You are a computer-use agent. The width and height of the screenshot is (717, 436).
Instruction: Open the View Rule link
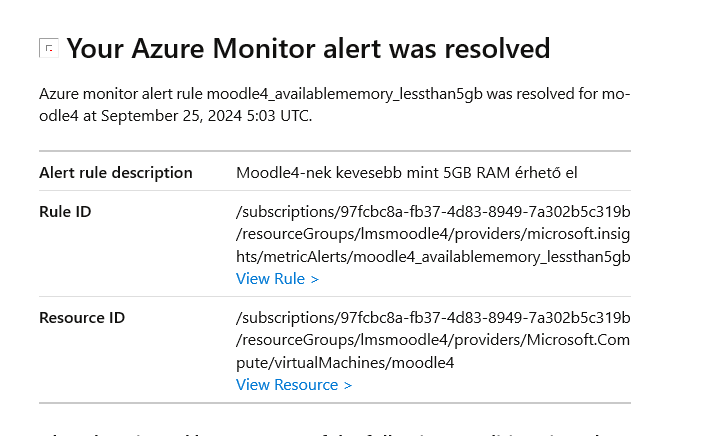pos(277,279)
